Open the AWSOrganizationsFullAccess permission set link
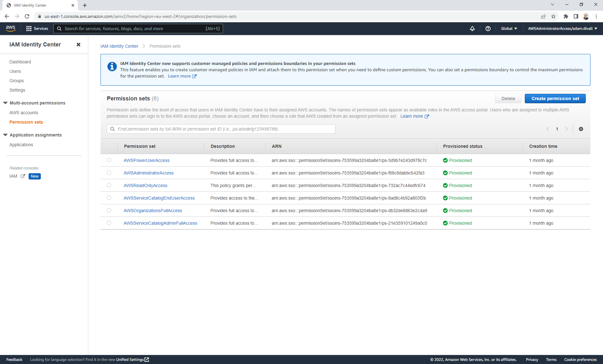Screen dimensions: 603x364 point(153,211)
